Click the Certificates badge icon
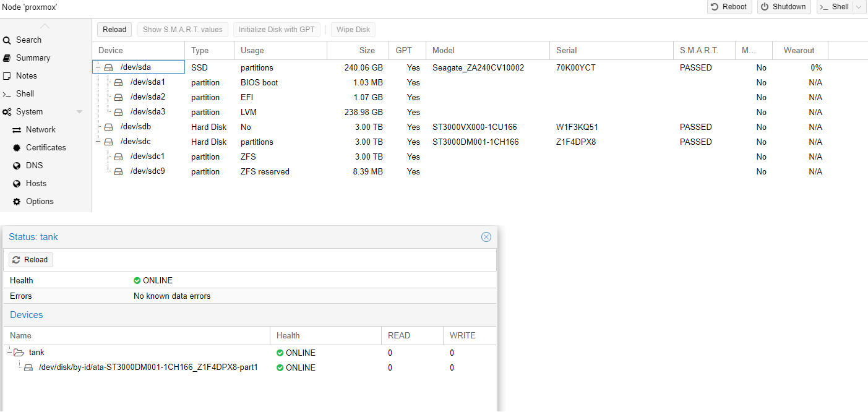This screenshot has width=868, height=412. point(17,147)
